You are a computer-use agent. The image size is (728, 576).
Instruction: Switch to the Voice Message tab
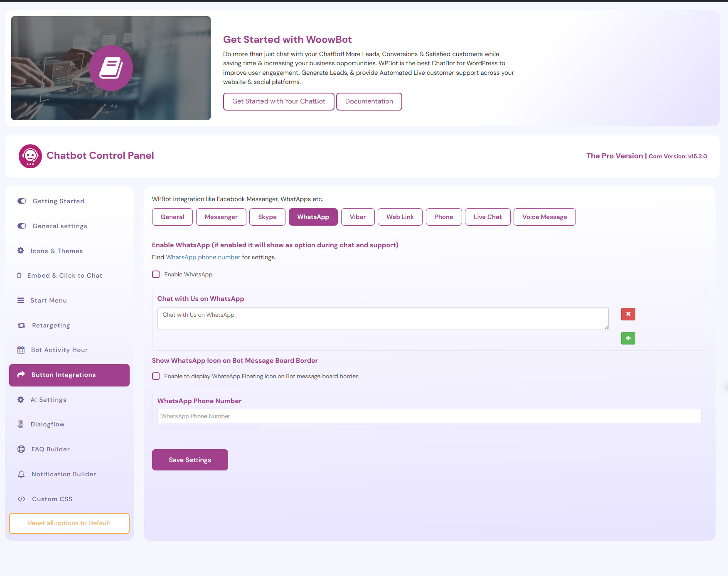pyautogui.click(x=544, y=217)
